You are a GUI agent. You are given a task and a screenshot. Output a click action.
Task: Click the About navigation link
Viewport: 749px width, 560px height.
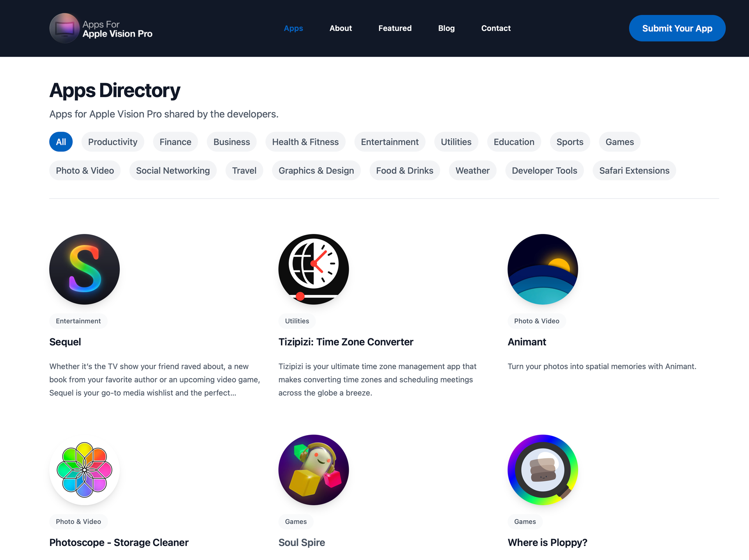[340, 28]
